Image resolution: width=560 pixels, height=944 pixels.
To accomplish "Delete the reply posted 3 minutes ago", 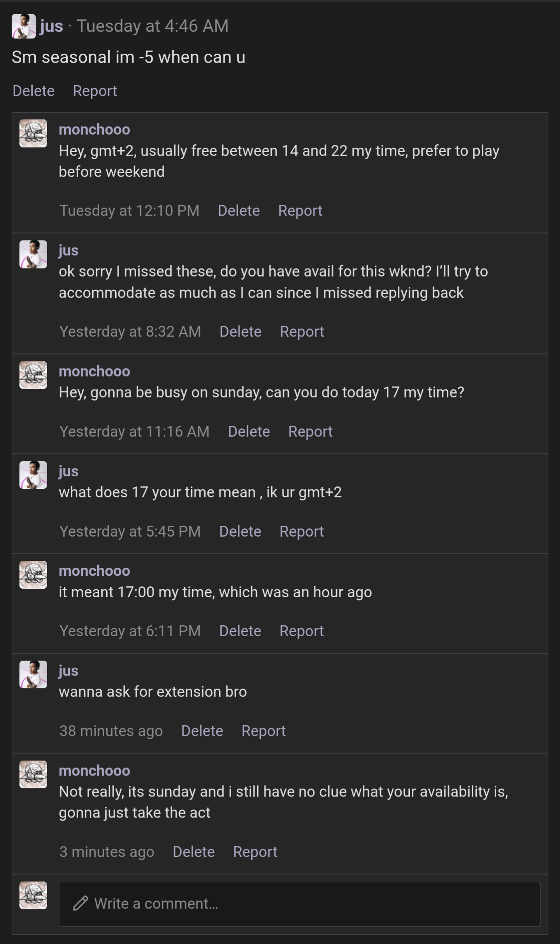I will click(193, 852).
